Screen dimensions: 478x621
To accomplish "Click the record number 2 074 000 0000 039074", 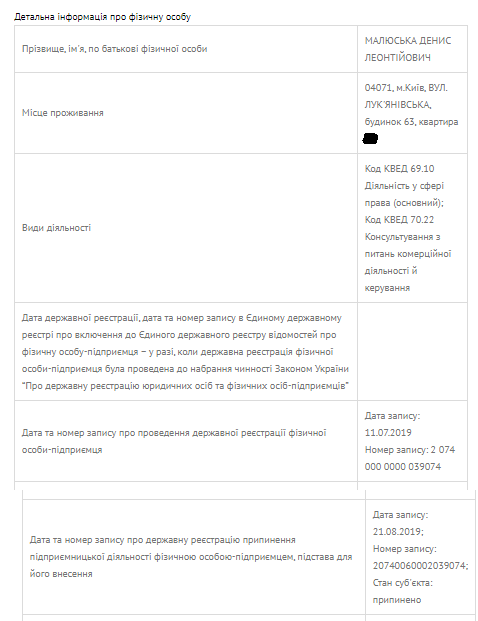I will point(410,458).
